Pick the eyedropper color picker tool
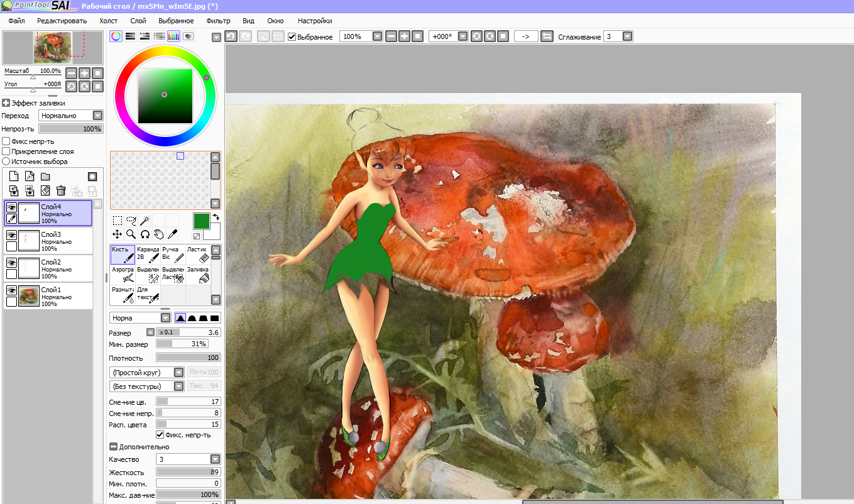 tap(172, 234)
